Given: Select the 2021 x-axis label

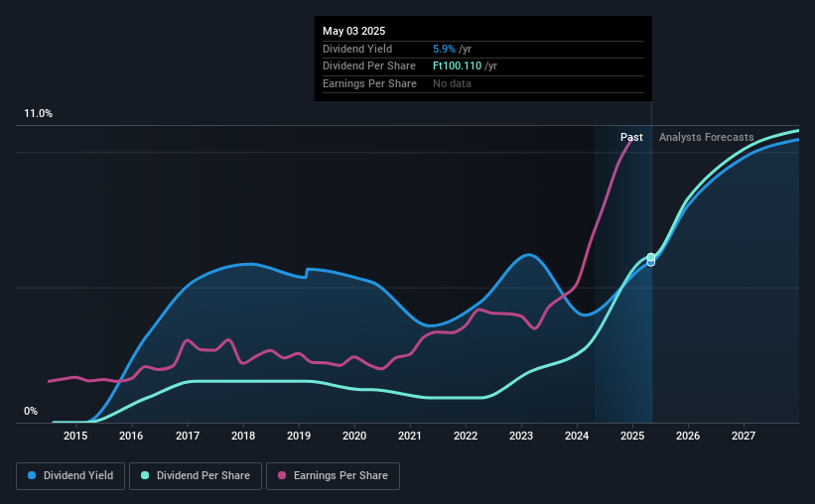Looking at the screenshot, I should pyautogui.click(x=410, y=436).
